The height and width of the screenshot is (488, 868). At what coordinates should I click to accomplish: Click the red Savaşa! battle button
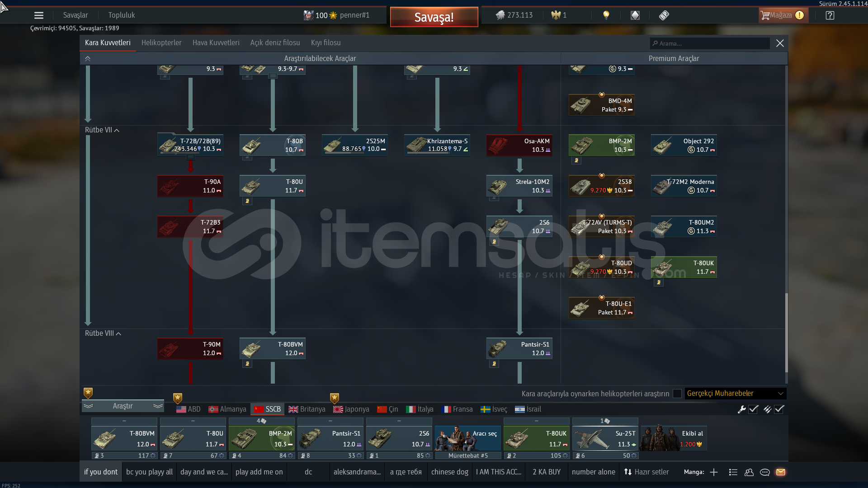[x=434, y=17]
